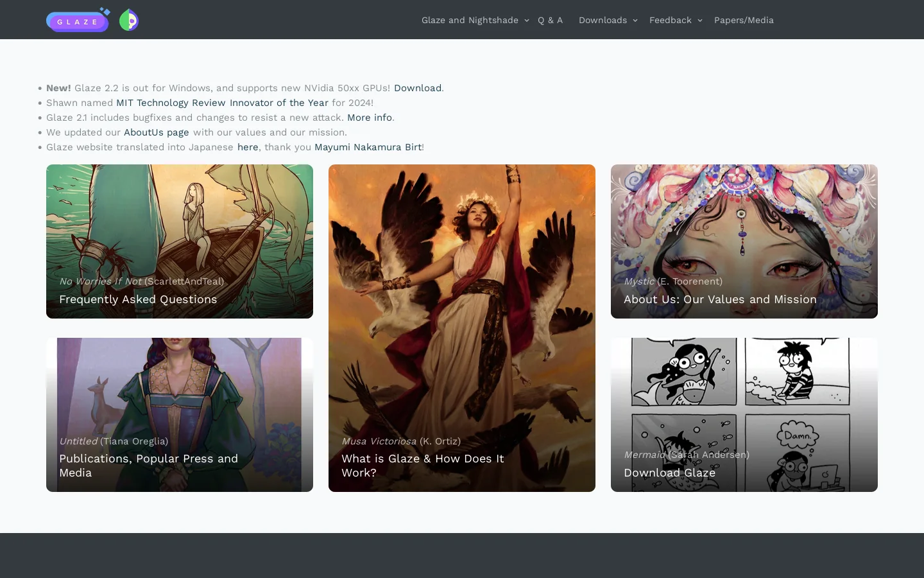Screen dimensions: 924x578
Task: Expand the Feedback dropdown chevron
Action: coord(700,21)
